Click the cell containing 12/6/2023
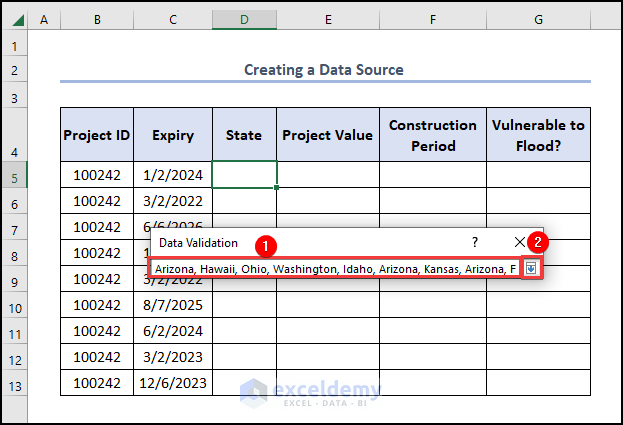This screenshot has width=623, height=425. (x=173, y=383)
